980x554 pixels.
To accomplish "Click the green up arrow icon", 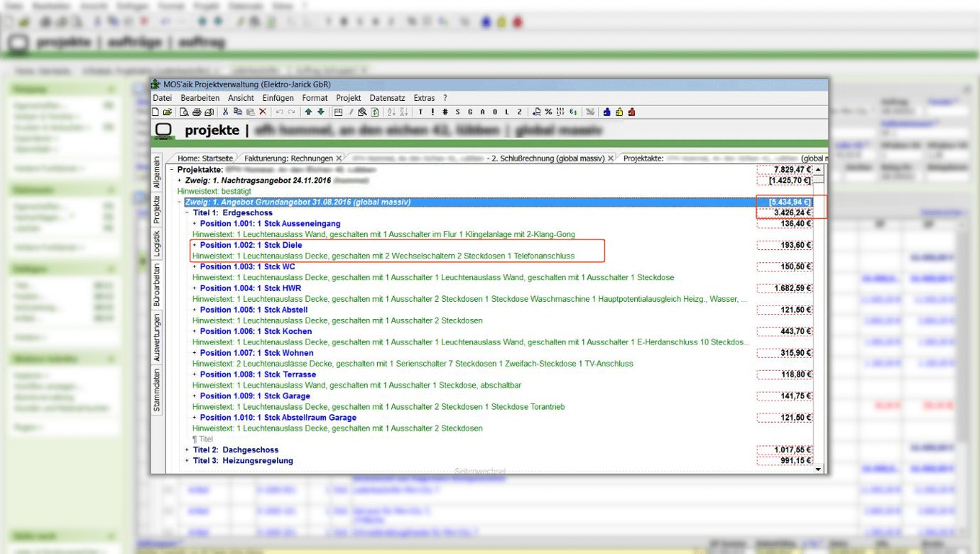I will [x=308, y=112].
